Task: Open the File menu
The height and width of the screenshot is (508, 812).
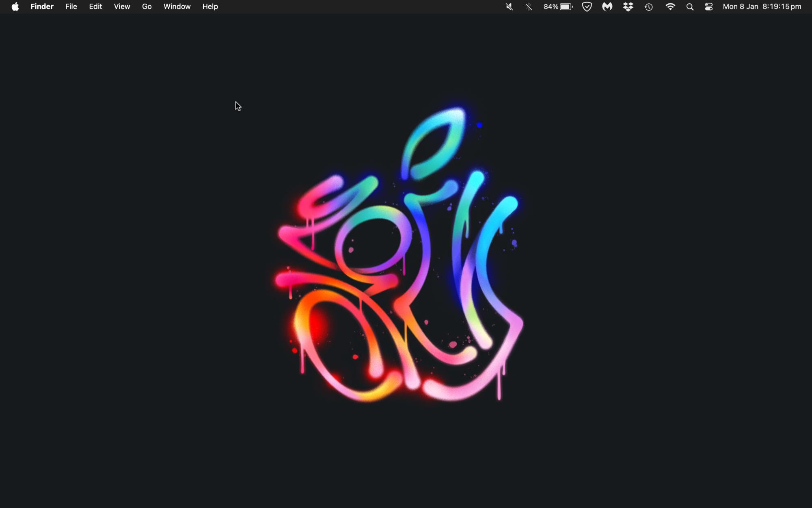Action: coord(71,7)
